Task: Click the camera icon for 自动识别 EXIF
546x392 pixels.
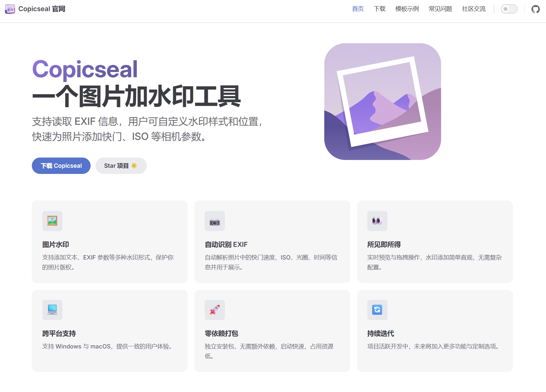Action: [215, 221]
